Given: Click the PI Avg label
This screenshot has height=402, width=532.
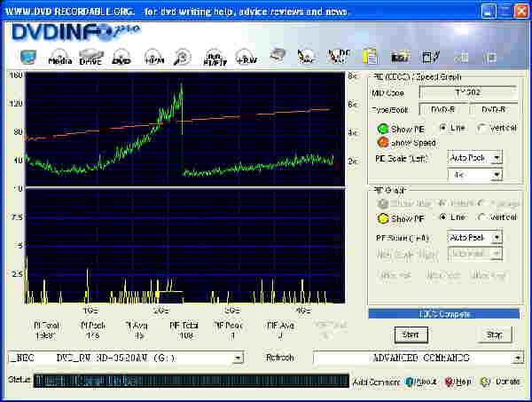Looking at the screenshot, I should coord(137,326).
